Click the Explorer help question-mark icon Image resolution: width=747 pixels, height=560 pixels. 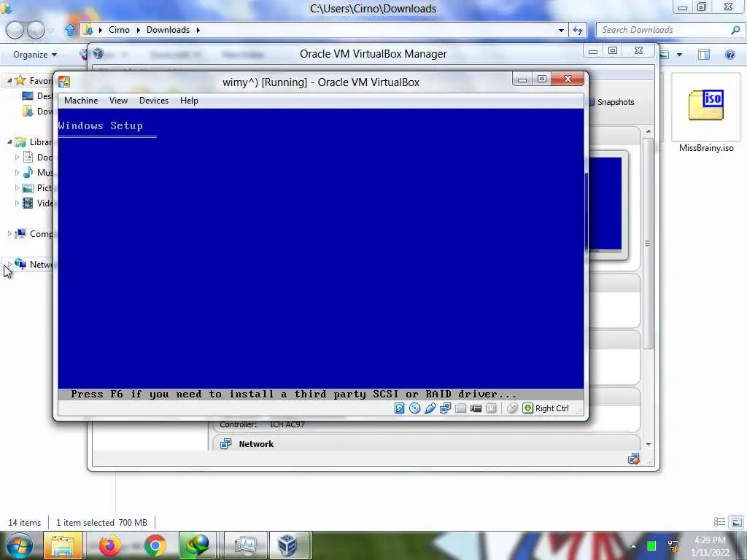[729, 55]
